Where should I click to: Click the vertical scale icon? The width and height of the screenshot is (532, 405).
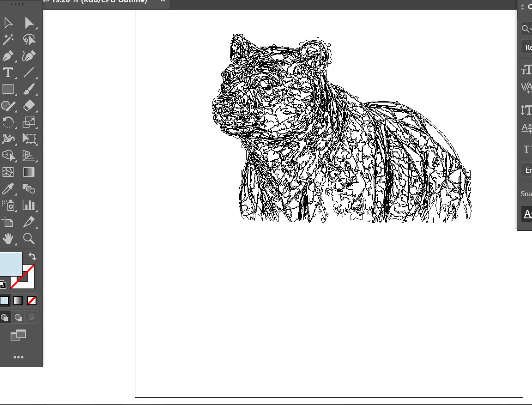coord(526,110)
